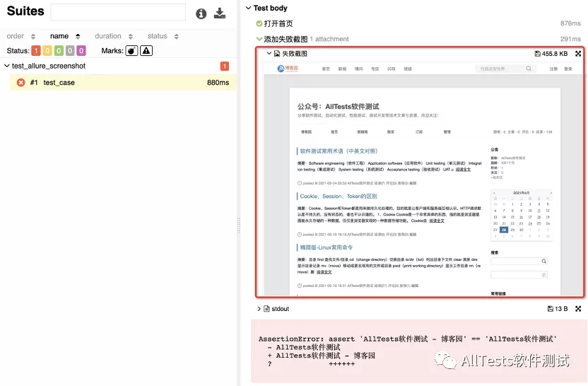Open stdout attachment in fullscreen
Screen dimensions: 588x386
(578, 309)
